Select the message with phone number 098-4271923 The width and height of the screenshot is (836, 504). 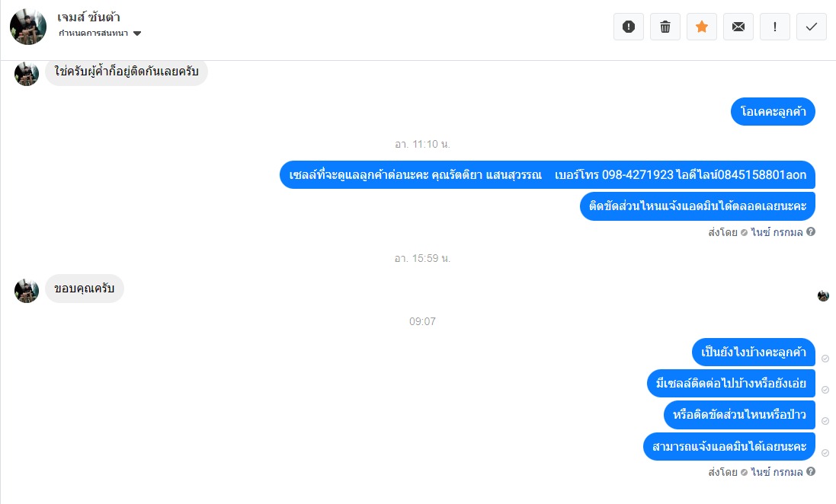[x=548, y=175]
